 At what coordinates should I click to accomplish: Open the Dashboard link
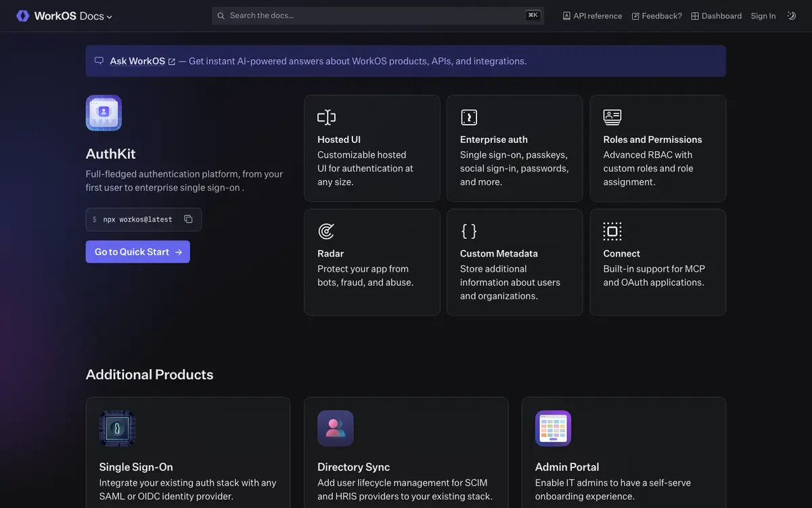tap(716, 16)
